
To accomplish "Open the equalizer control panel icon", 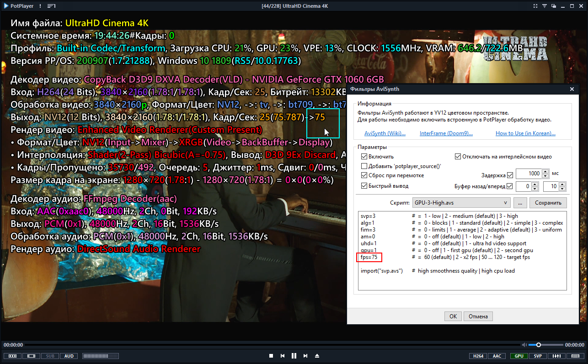I will pos(556,356).
